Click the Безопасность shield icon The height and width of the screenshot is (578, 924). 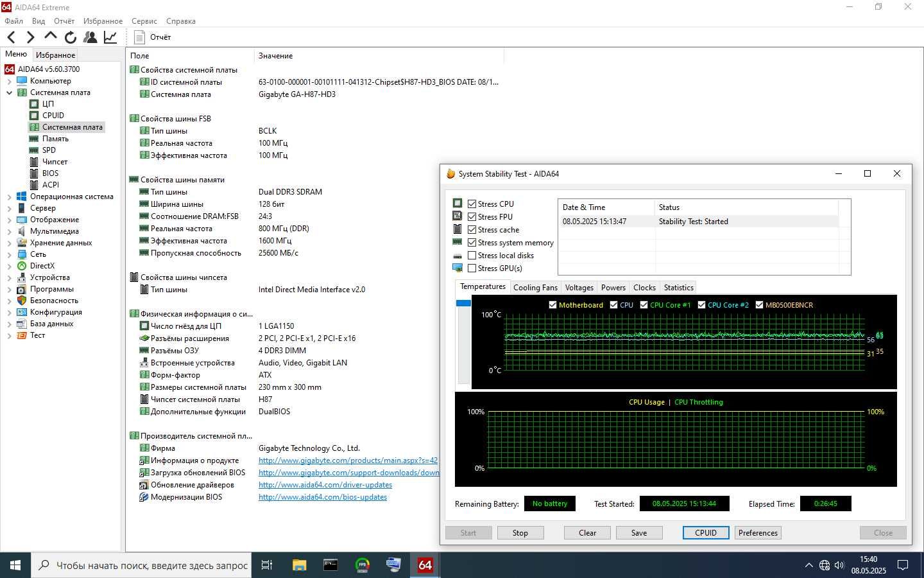point(22,301)
